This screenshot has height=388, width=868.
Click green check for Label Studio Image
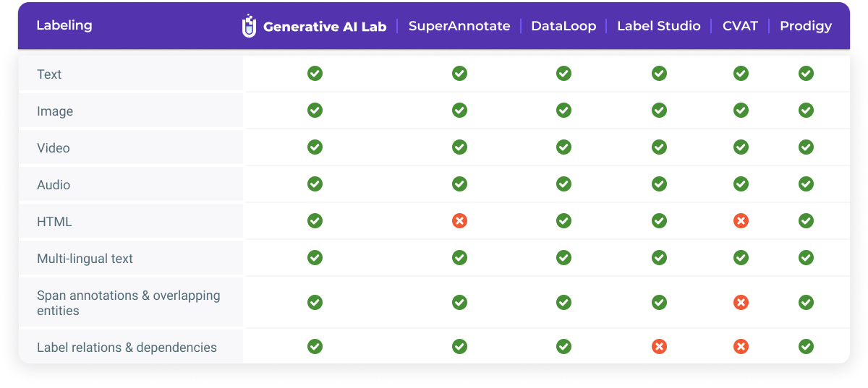click(659, 110)
